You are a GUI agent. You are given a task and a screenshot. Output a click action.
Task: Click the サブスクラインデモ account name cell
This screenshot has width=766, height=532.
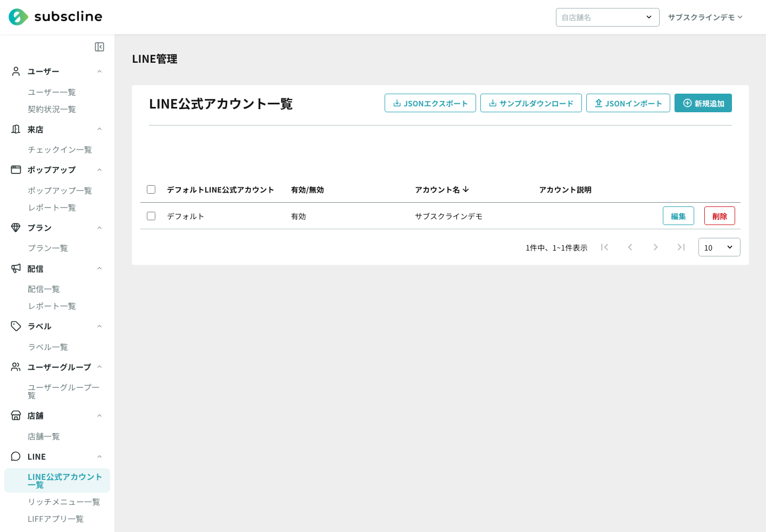point(449,216)
